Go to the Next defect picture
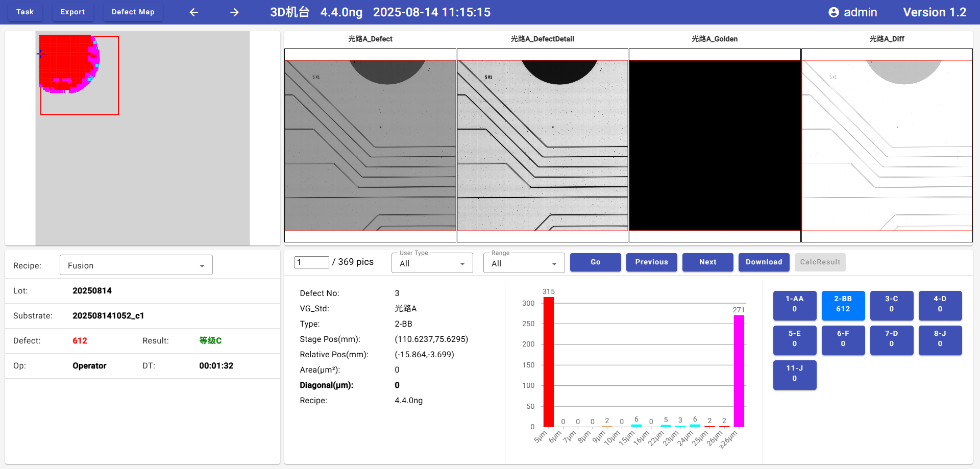Image resolution: width=980 pixels, height=469 pixels. [707, 262]
